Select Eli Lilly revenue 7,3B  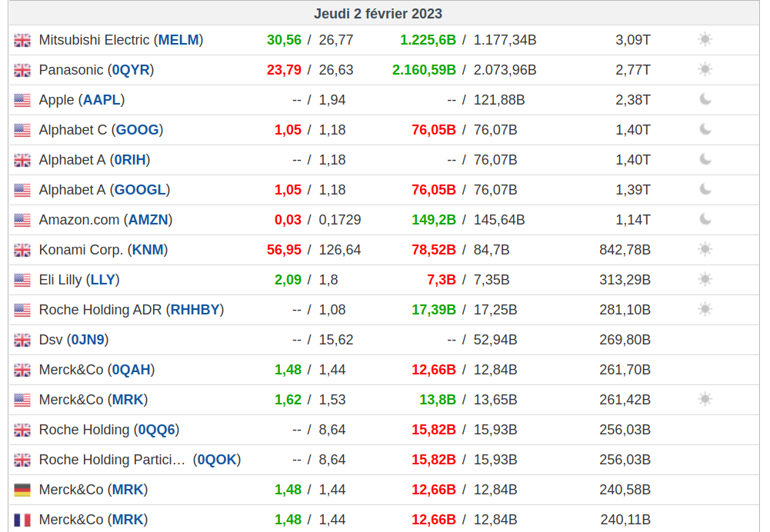(x=442, y=279)
